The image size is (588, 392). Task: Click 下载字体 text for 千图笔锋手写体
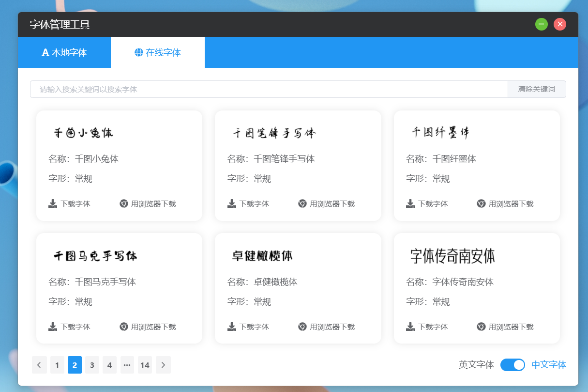(x=254, y=204)
